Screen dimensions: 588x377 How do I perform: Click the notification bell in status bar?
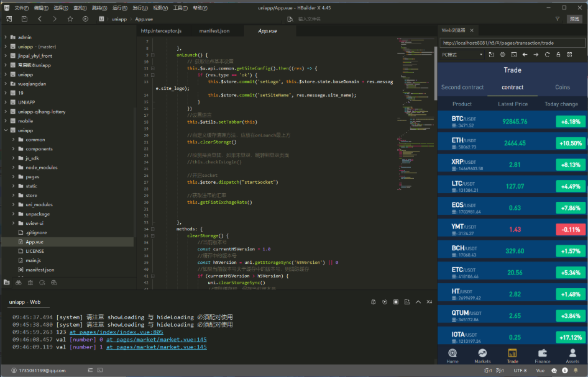point(576,370)
